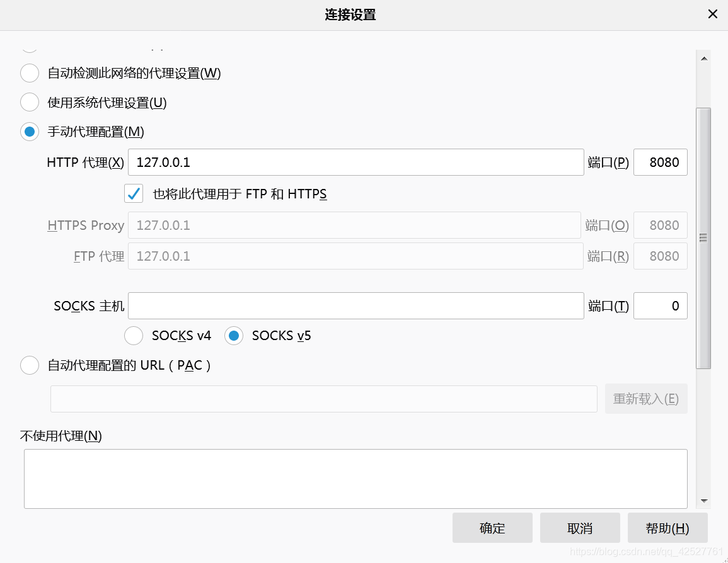Choose automatic proxy configuration URL (PAC) radio
This screenshot has width=728, height=563.
tap(30, 365)
